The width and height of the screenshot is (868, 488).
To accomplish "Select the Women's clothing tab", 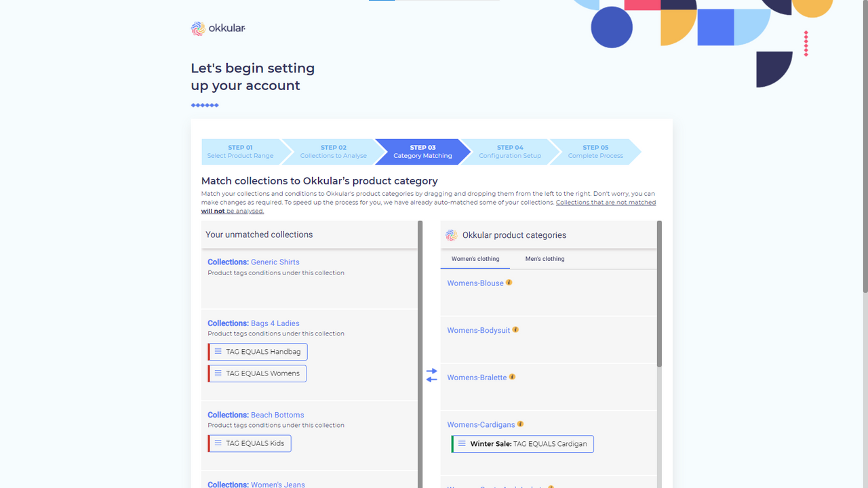I will coord(475,259).
